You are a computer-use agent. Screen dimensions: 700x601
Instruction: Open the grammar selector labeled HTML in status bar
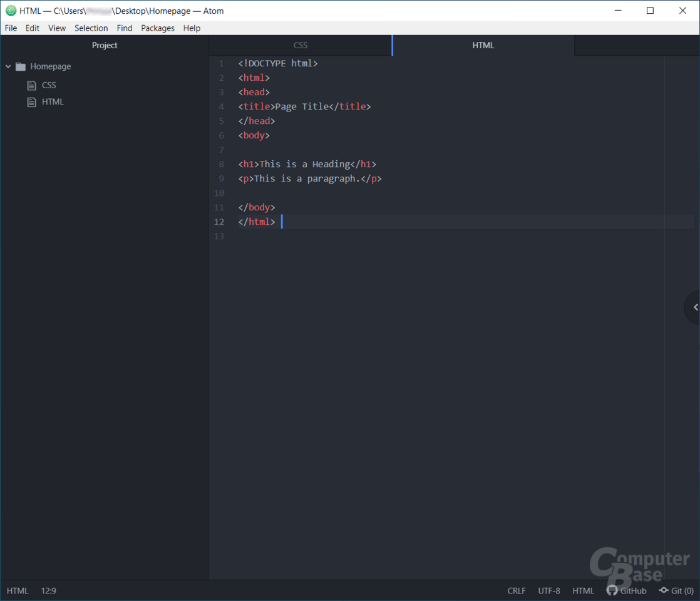tap(583, 590)
